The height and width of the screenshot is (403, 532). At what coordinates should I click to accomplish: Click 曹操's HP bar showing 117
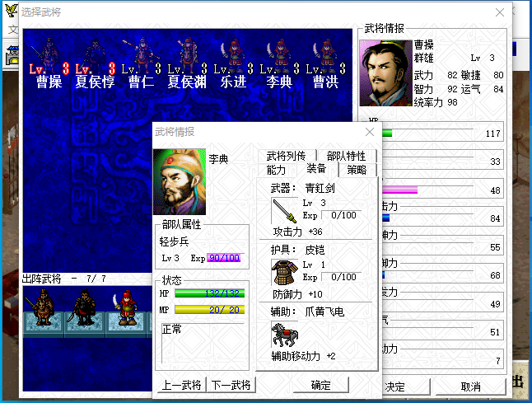(427, 133)
